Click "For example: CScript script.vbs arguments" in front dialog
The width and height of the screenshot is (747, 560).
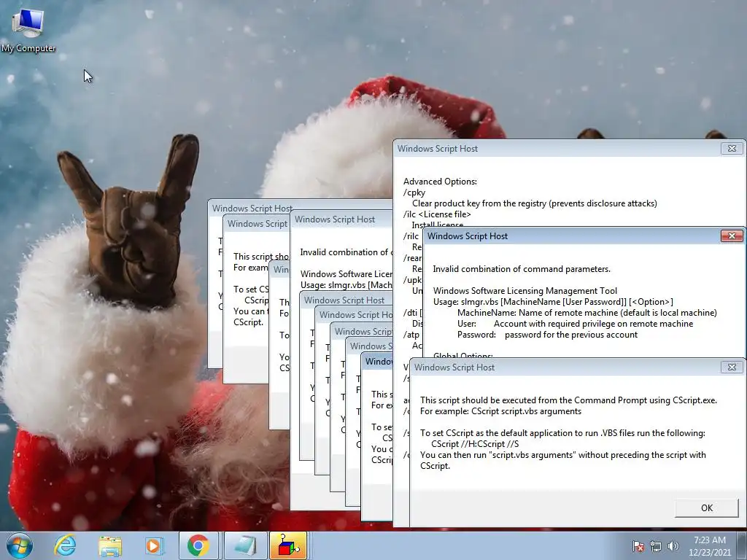(x=500, y=411)
